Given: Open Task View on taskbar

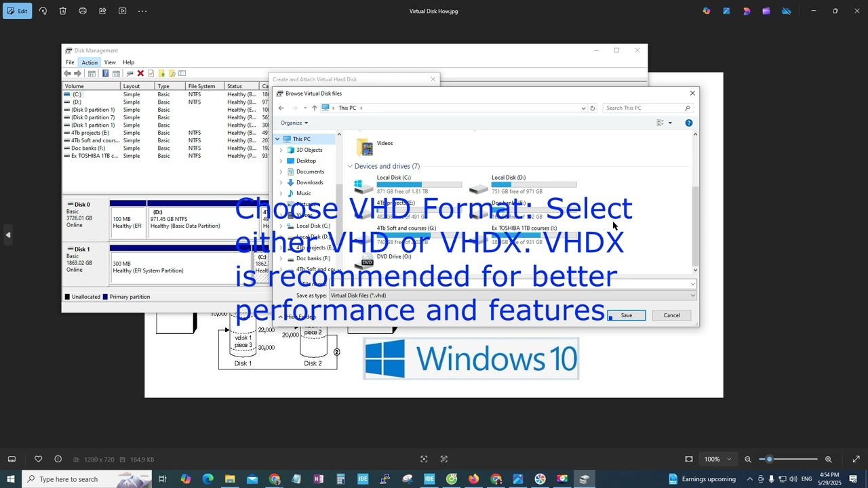Looking at the screenshot, I should [163, 479].
